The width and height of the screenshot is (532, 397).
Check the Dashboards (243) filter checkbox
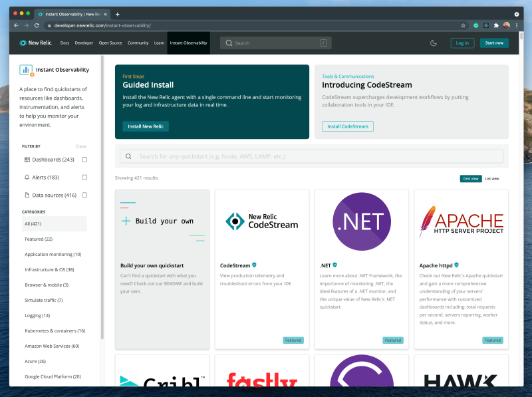84,160
